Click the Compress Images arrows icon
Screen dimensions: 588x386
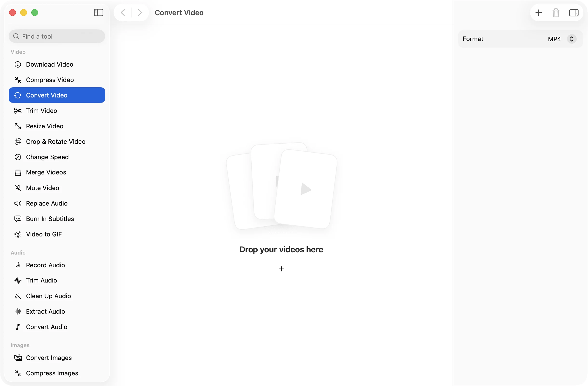coord(18,373)
